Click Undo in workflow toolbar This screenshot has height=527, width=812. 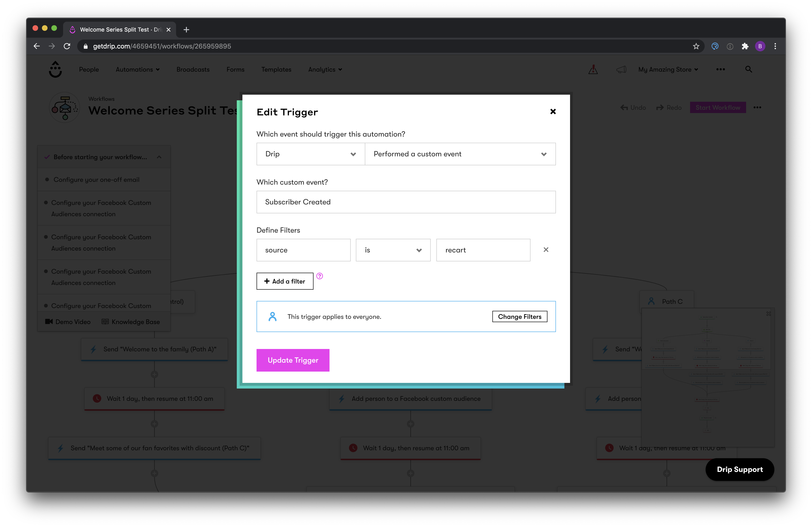[x=633, y=108]
